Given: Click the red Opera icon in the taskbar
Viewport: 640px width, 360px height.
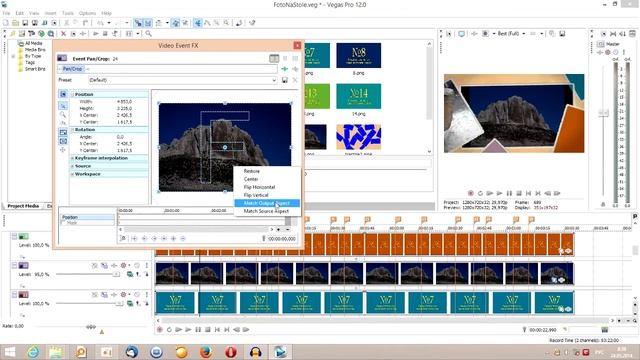Looking at the screenshot, I should click(x=231, y=352).
